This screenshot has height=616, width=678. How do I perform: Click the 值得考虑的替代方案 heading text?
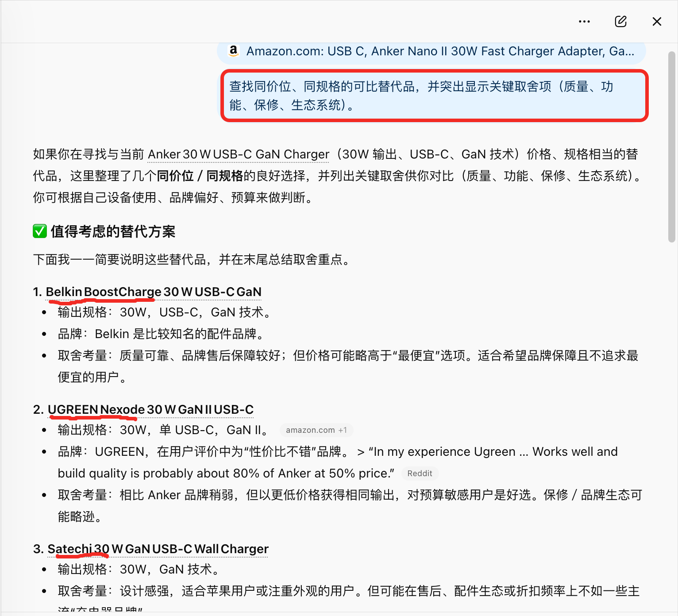(x=113, y=231)
